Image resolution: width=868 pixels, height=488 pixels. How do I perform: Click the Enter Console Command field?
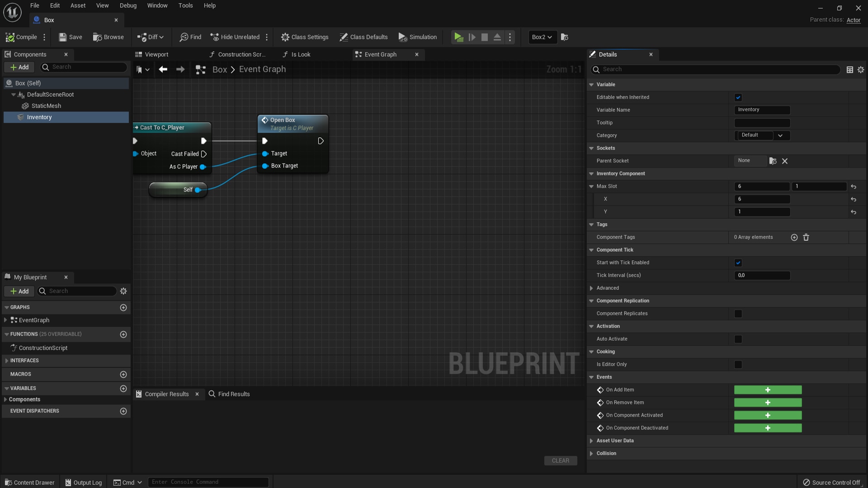pyautogui.click(x=208, y=482)
